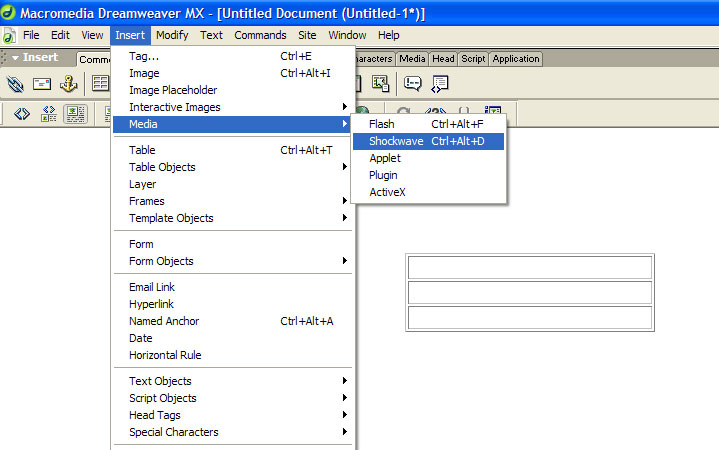Screen dimensions: 719x450
Task: Switch to the Head tab
Action: (x=443, y=59)
